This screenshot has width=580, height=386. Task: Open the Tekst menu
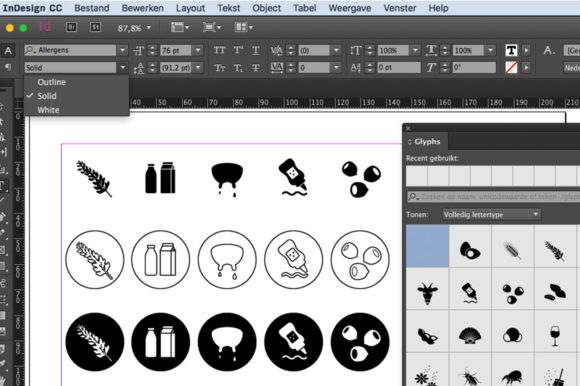point(229,8)
